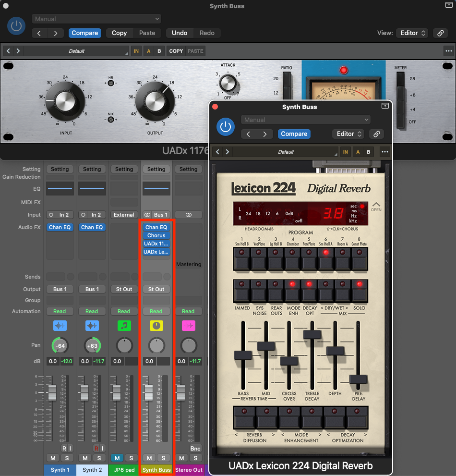The image size is (456, 476).
Task: Select program 1 Sm Hall B button
Action: pyautogui.click(x=242, y=259)
